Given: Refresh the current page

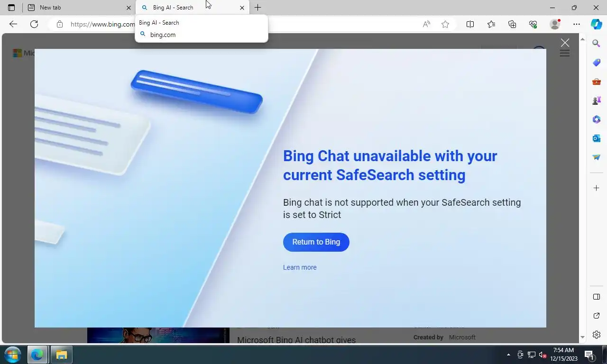Looking at the screenshot, I should (x=34, y=24).
